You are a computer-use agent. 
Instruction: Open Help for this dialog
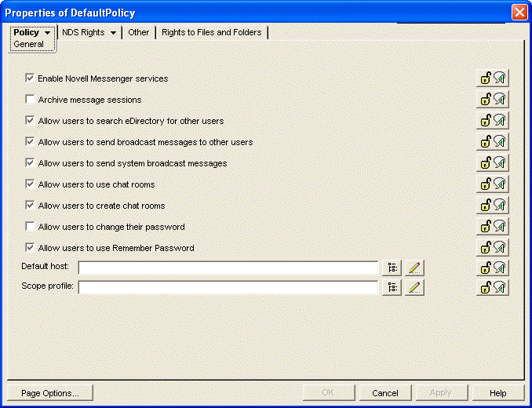pyautogui.click(x=497, y=393)
